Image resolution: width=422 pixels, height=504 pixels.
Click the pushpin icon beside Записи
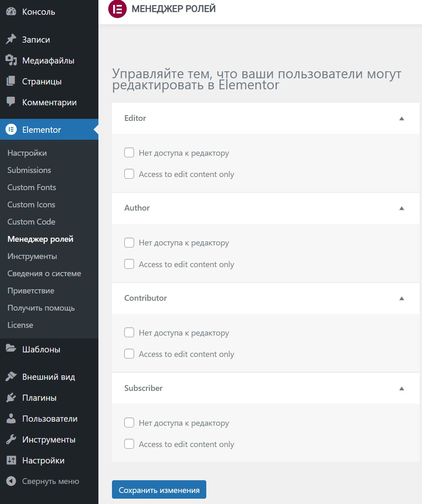coord(11,39)
